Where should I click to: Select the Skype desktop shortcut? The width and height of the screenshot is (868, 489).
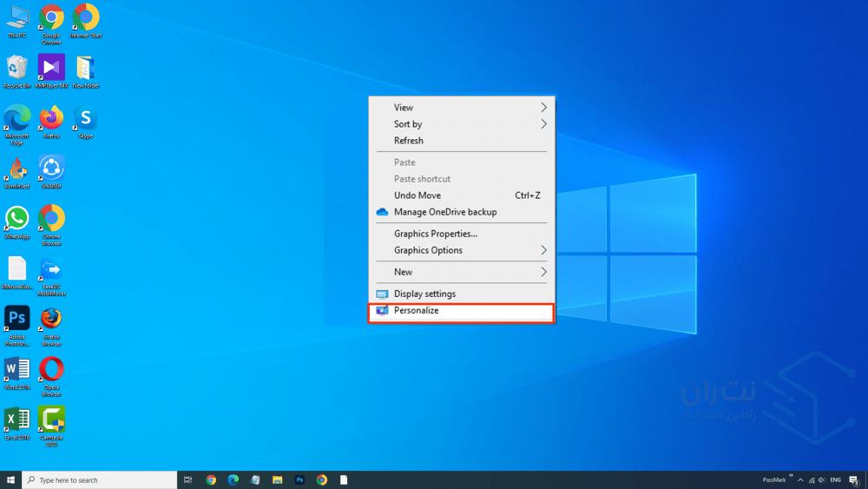[x=86, y=122]
